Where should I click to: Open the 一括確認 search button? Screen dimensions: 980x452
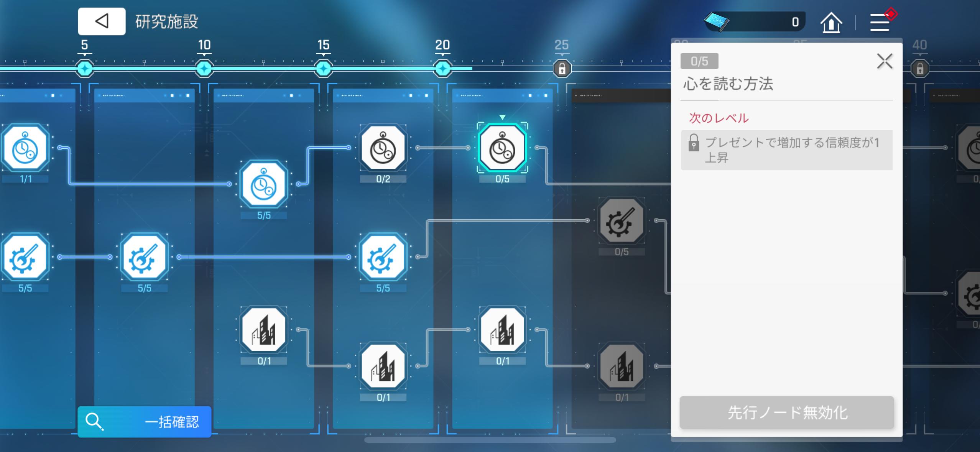[x=145, y=422]
